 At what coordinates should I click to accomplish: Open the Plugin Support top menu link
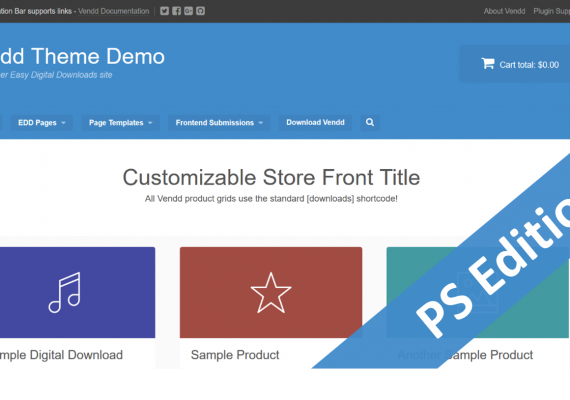(x=551, y=11)
